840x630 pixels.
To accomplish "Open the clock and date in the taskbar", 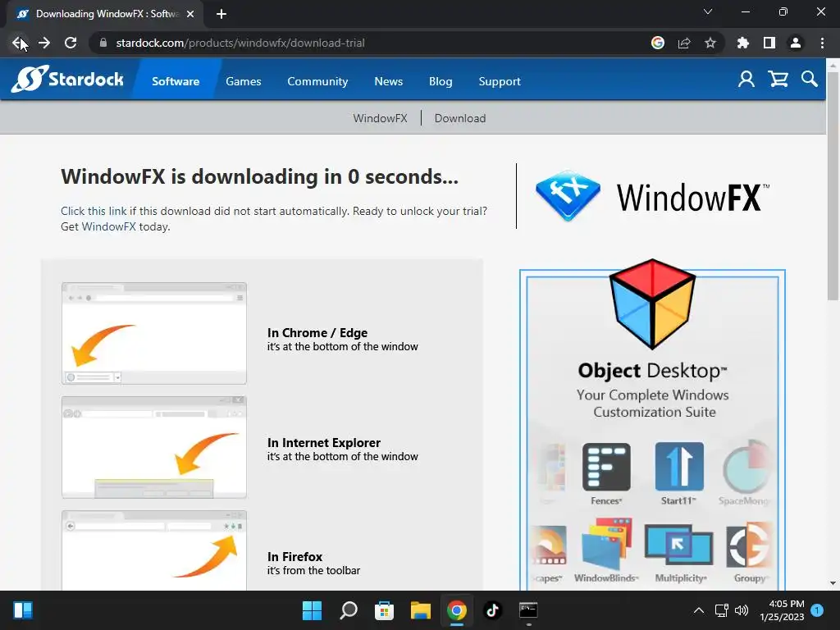I will [x=782, y=610].
